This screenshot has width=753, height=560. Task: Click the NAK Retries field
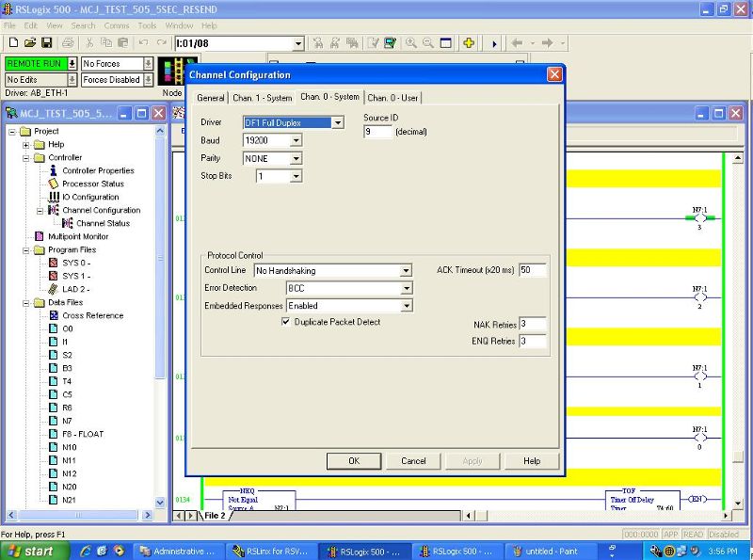click(x=532, y=324)
